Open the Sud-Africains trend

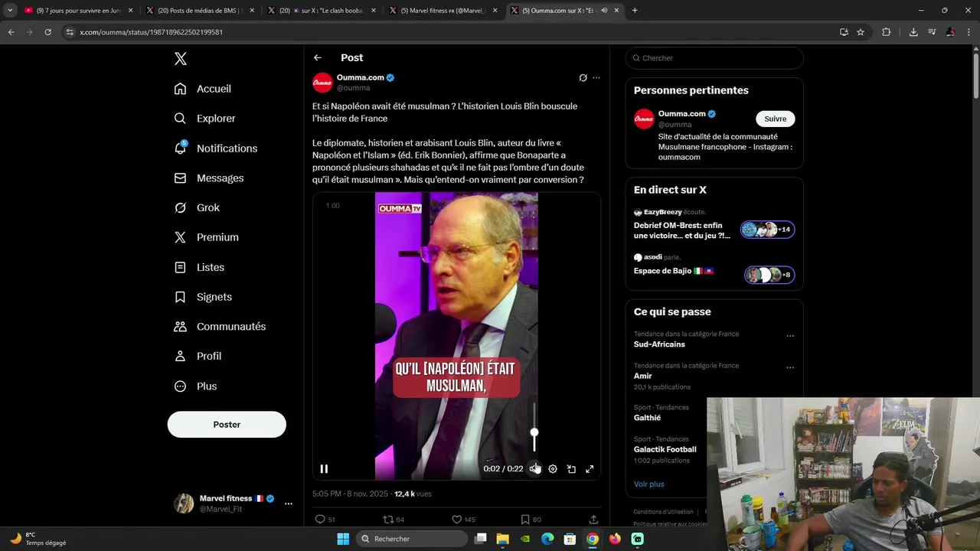(x=659, y=344)
